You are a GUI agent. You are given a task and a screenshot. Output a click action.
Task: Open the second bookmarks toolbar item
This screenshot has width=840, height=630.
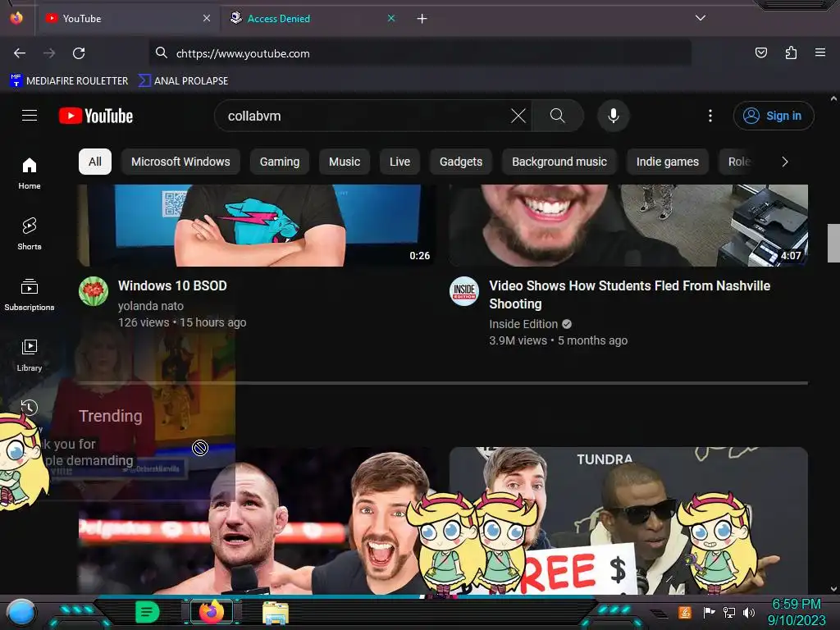point(183,81)
